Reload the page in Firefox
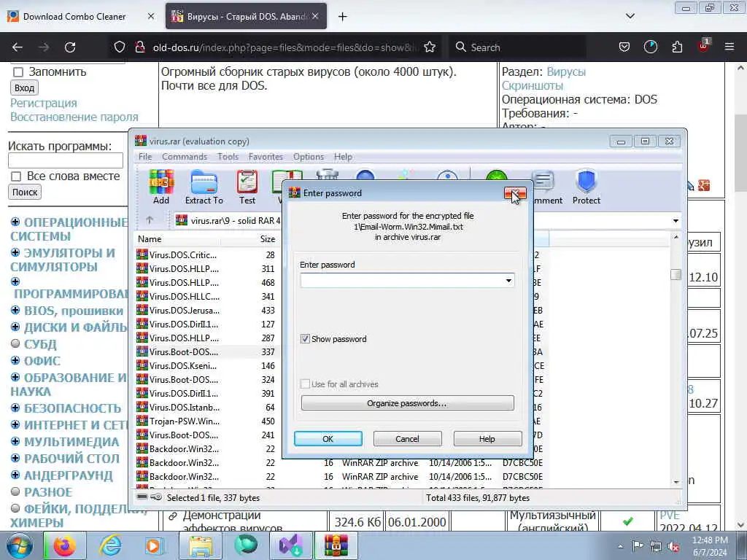 pos(70,47)
